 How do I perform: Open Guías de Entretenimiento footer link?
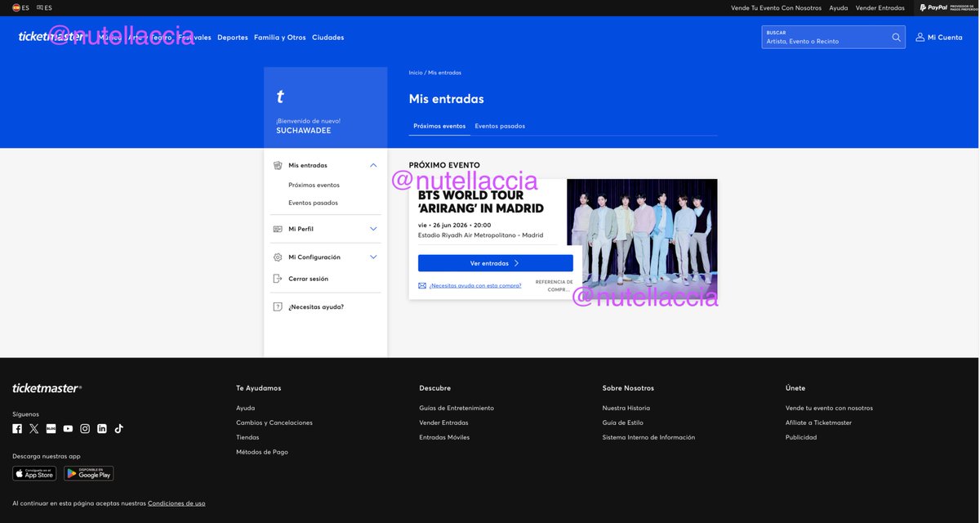tap(457, 408)
